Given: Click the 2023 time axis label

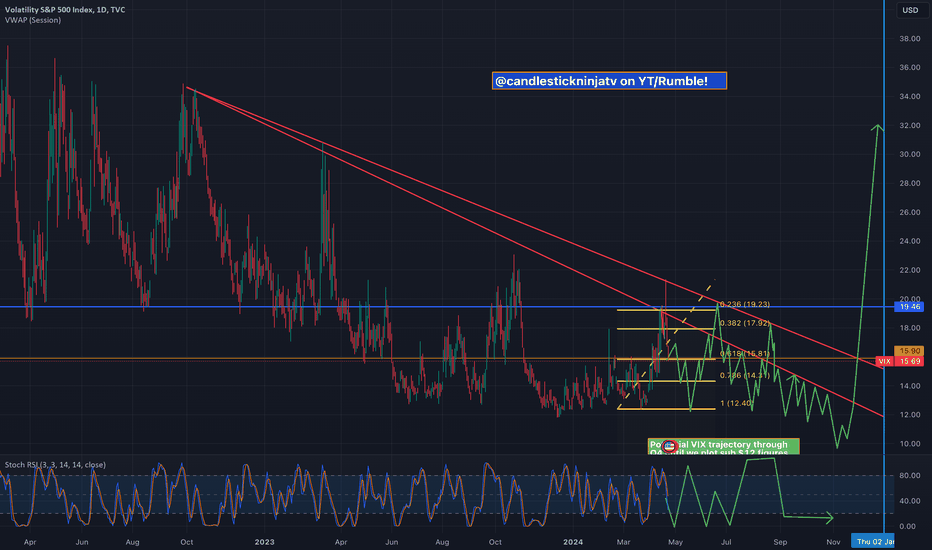Looking at the screenshot, I should [x=265, y=542].
